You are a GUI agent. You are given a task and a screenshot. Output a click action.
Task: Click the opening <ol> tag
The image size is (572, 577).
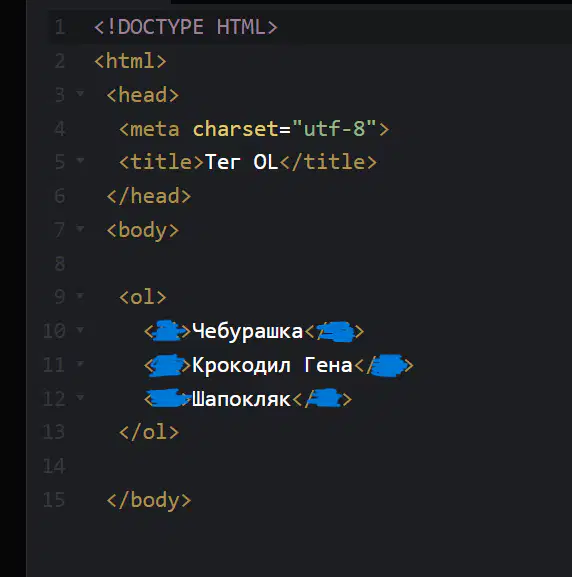[143, 297]
